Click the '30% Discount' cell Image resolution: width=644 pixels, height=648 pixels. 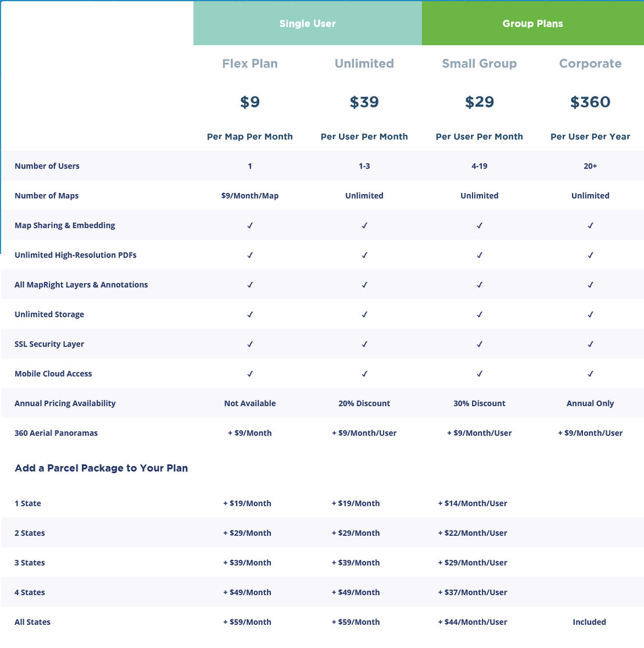click(480, 403)
